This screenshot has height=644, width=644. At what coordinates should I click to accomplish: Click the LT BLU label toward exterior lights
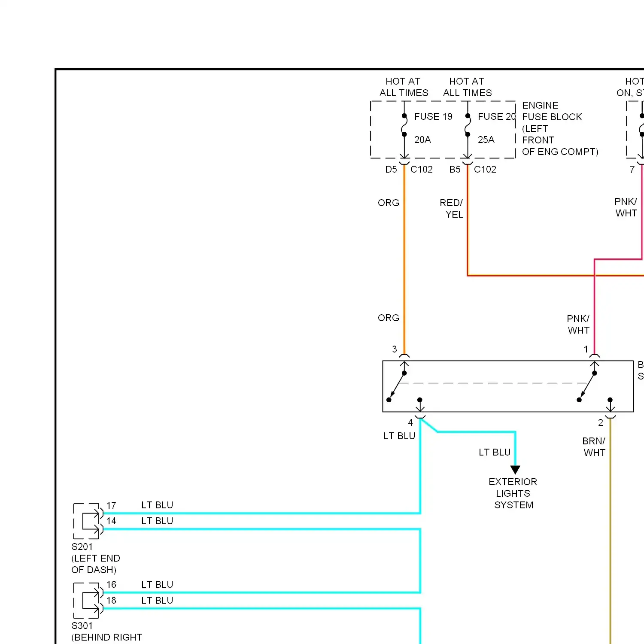[495, 453]
